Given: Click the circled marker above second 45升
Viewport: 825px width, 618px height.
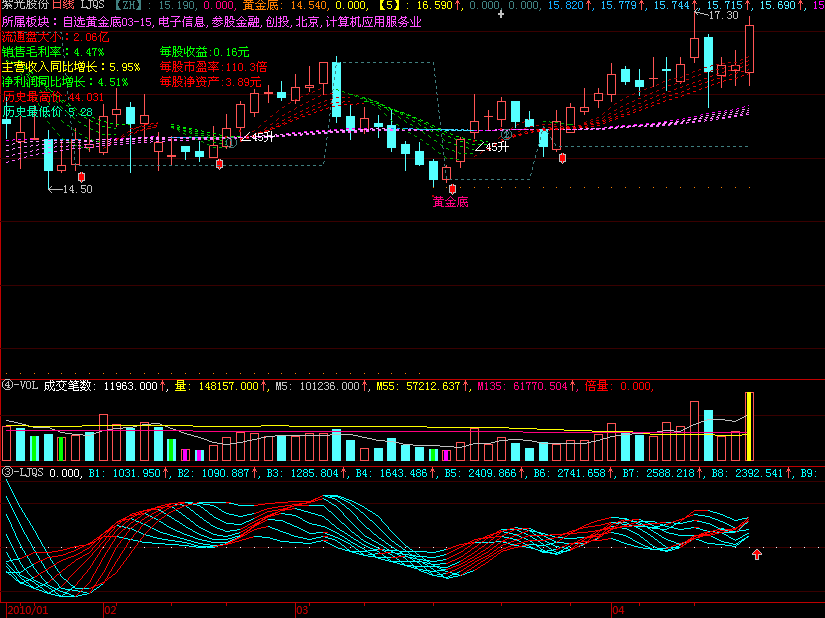Looking at the screenshot, I should (x=507, y=134).
